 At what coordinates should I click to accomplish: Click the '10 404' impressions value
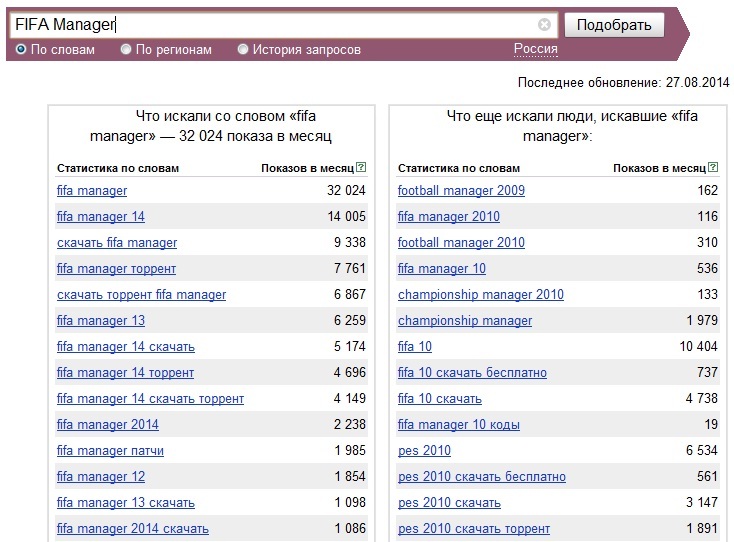[698, 347]
